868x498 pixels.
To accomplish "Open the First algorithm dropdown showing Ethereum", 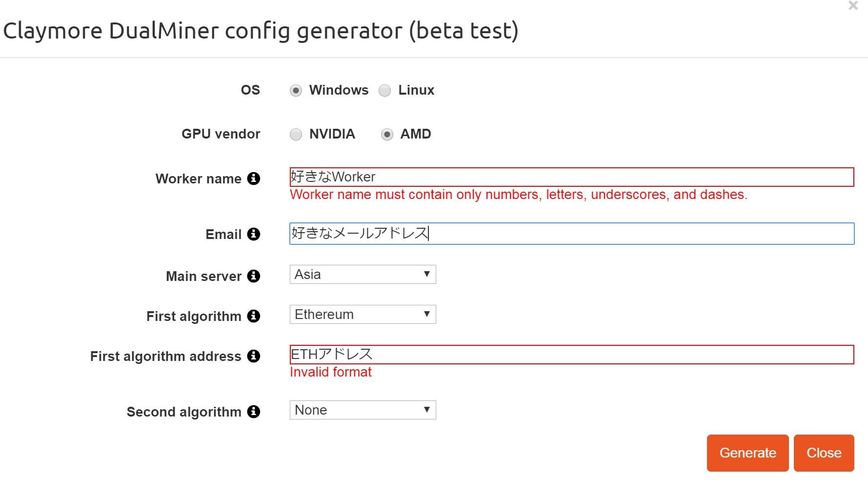I will click(x=363, y=314).
